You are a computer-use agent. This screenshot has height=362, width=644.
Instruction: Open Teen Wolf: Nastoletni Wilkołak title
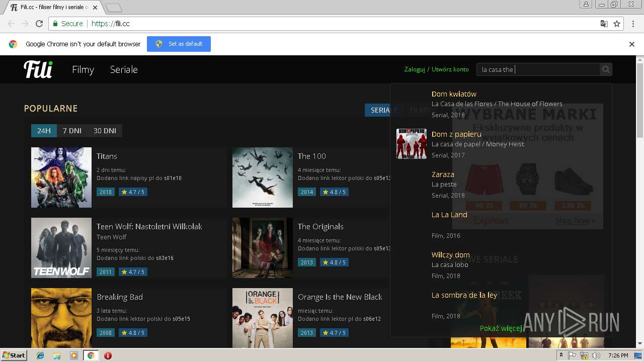[149, 227]
